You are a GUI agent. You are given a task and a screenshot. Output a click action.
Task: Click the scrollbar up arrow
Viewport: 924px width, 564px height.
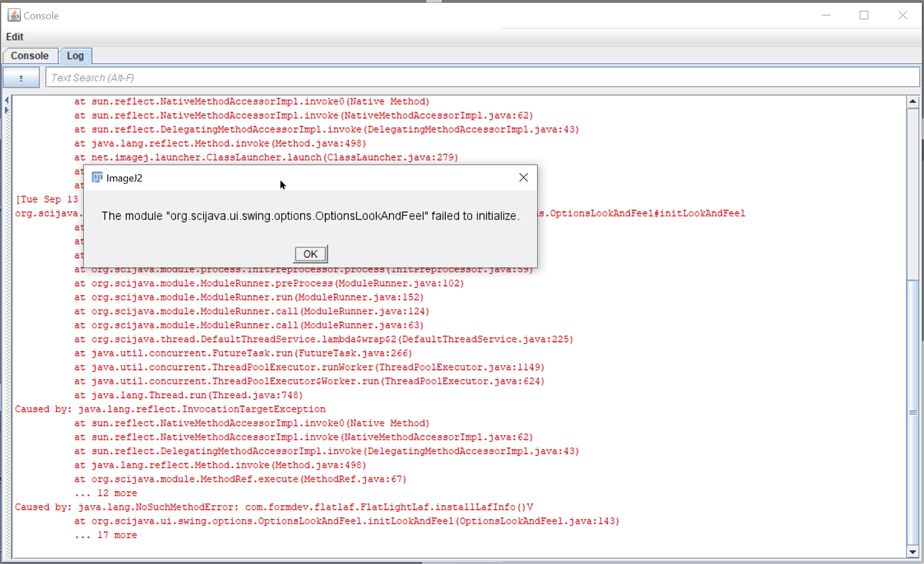(913, 100)
